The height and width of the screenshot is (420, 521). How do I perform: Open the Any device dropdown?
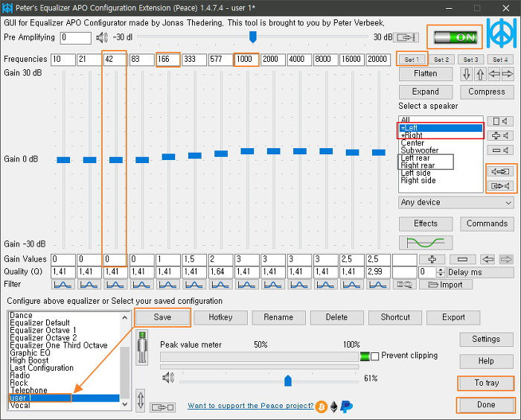point(456,203)
